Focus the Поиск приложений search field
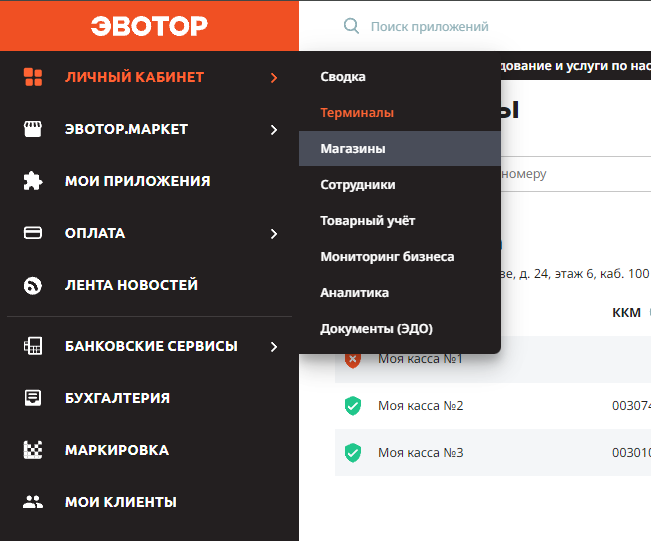651x541 pixels. point(429,27)
